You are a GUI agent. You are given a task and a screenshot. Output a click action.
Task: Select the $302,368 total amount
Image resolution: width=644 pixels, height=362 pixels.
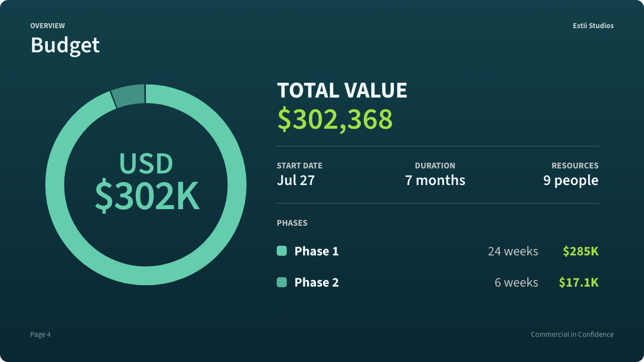coord(335,120)
